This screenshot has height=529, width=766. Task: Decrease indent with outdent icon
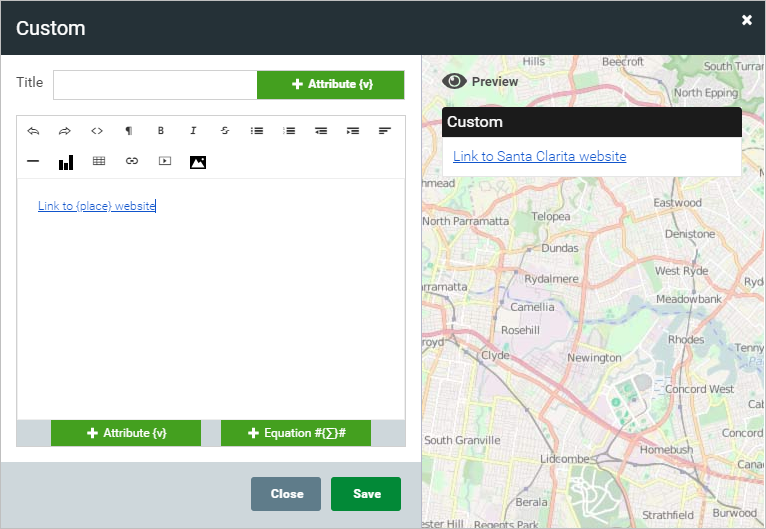tap(321, 131)
